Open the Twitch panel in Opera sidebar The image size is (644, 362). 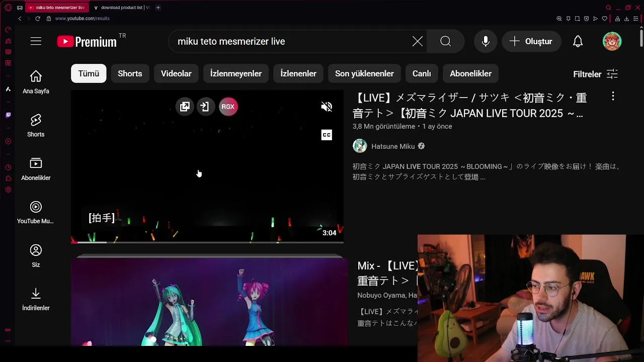coord(8,115)
